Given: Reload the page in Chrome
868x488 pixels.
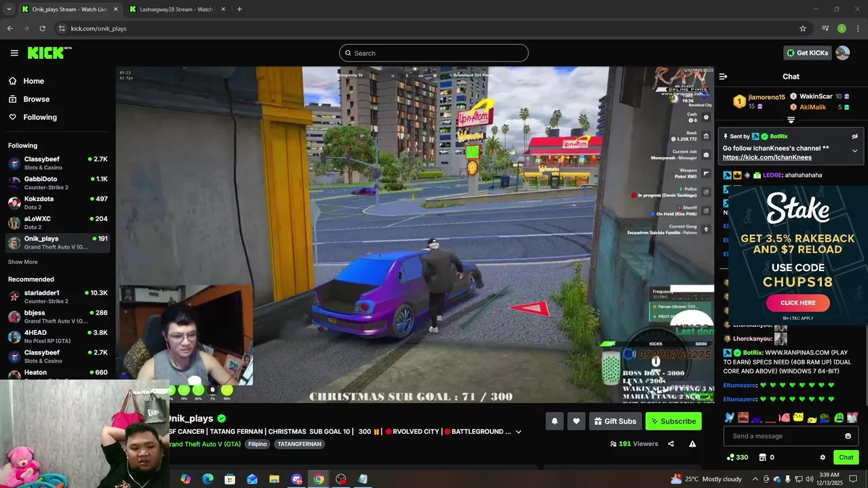Looking at the screenshot, I should (x=42, y=28).
